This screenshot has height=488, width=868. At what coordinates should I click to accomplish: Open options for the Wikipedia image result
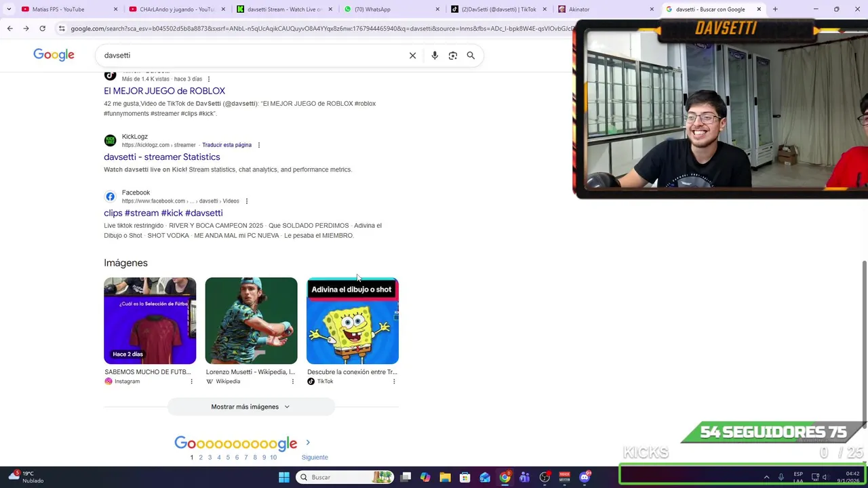[293, 382]
